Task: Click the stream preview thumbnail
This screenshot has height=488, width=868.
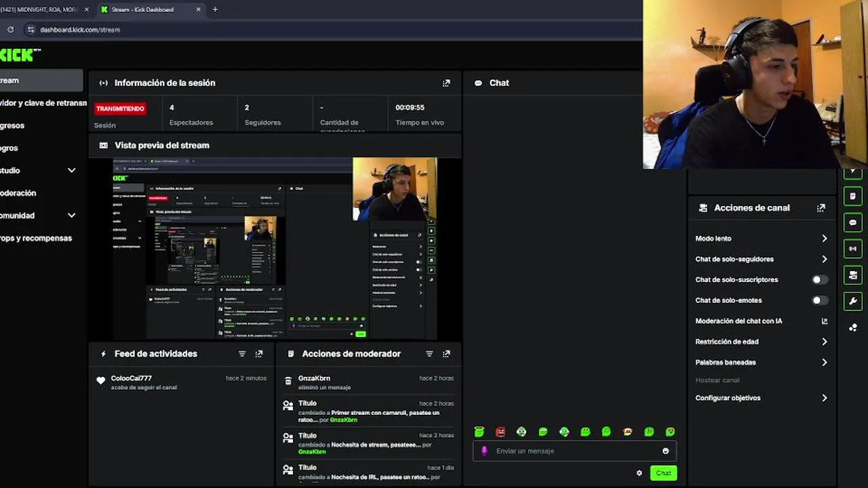Action: tap(275, 249)
